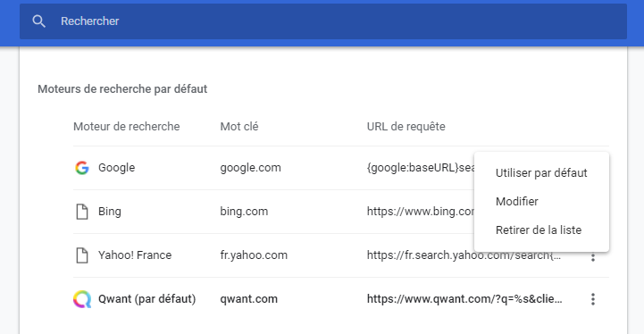Viewport: 644px width, 334px height.
Task: Pick Retirer de la liste option
Action: click(539, 230)
